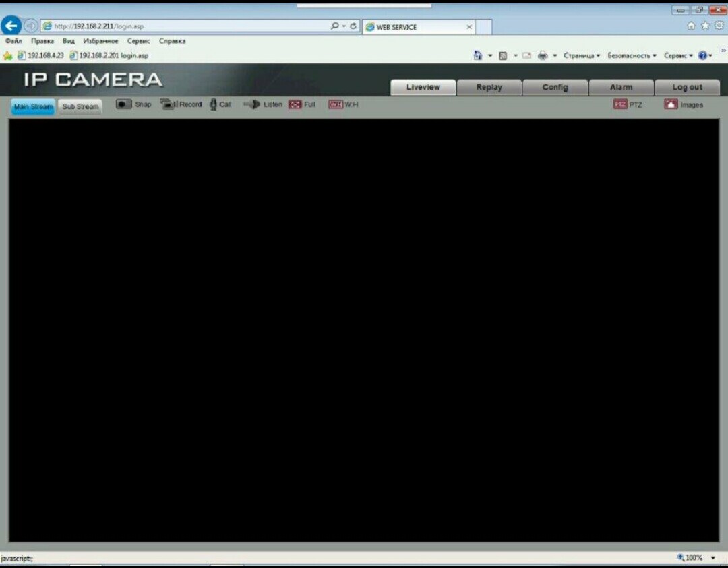Switch to the Alarm tab
The width and height of the screenshot is (728, 568).
(x=621, y=87)
